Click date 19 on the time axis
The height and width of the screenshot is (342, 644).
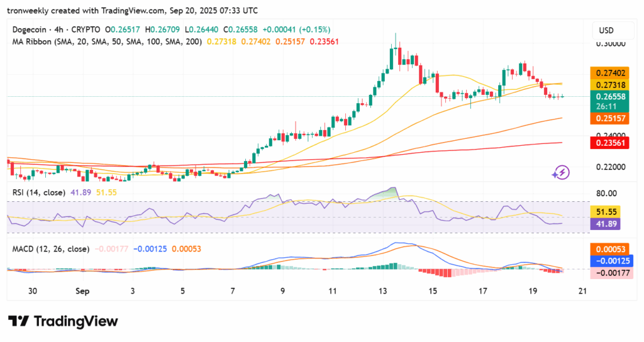532,291
